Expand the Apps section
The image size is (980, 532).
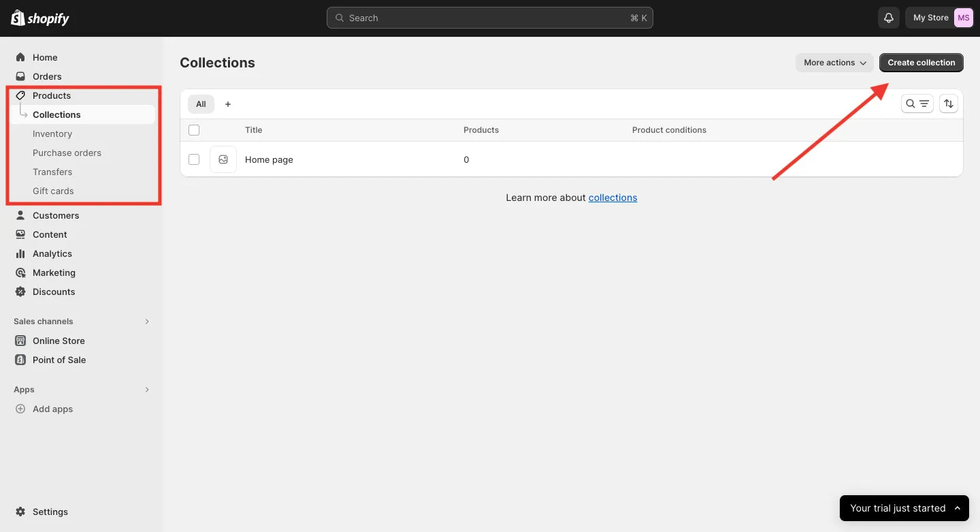pos(146,389)
